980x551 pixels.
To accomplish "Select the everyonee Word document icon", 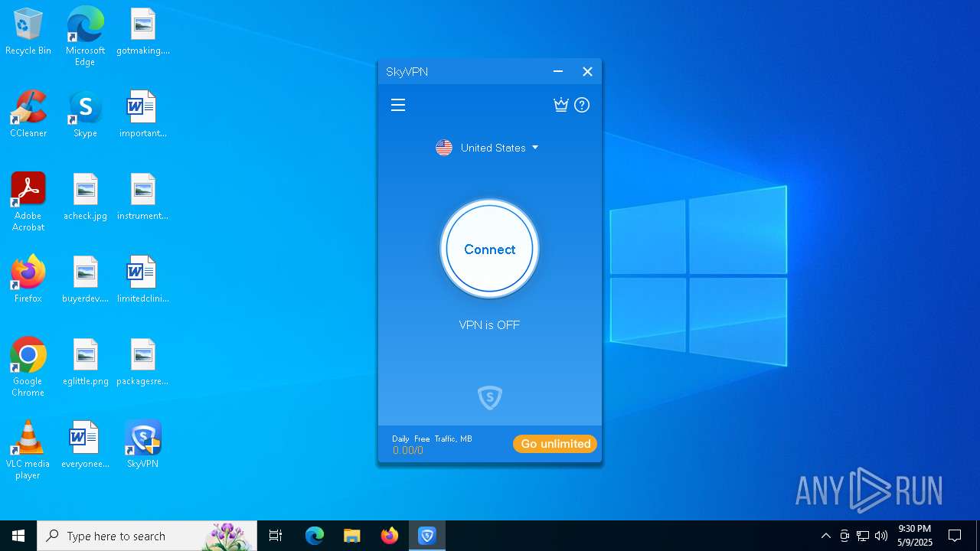I will [x=85, y=445].
